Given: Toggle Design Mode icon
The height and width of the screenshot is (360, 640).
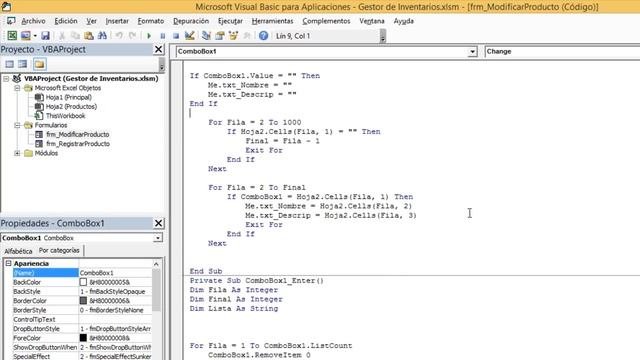Looking at the screenshot, I should click(189, 36).
